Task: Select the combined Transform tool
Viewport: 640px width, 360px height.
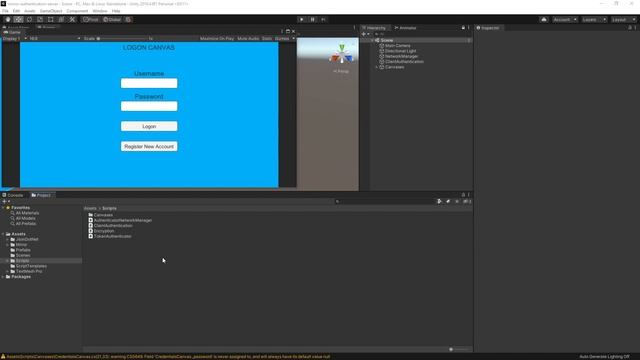Action: click(61, 20)
